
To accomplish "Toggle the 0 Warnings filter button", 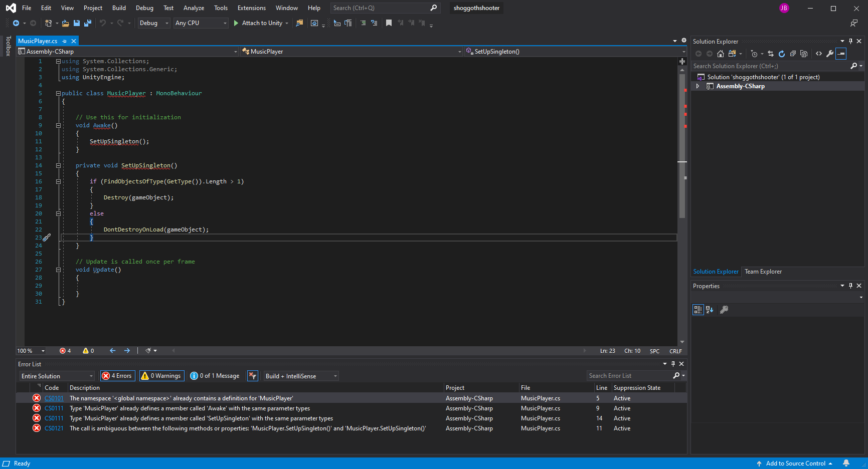I will [x=161, y=375].
